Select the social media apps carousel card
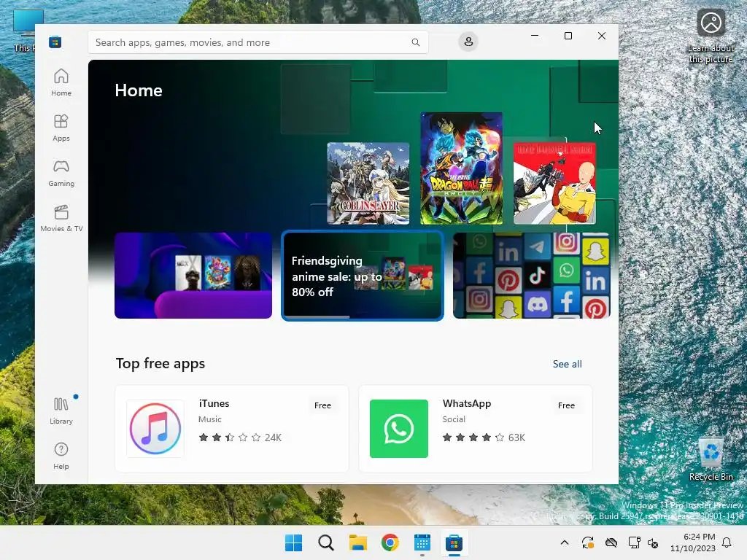The height and width of the screenshot is (560, 747). 532,276
